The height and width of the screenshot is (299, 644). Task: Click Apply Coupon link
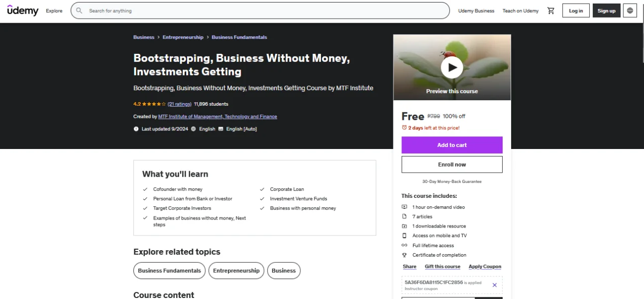[x=485, y=267]
